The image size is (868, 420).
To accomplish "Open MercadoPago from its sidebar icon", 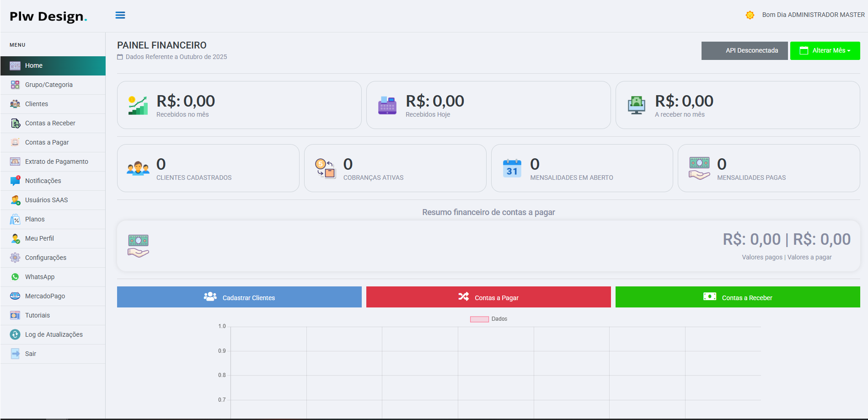I will tap(15, 296).
